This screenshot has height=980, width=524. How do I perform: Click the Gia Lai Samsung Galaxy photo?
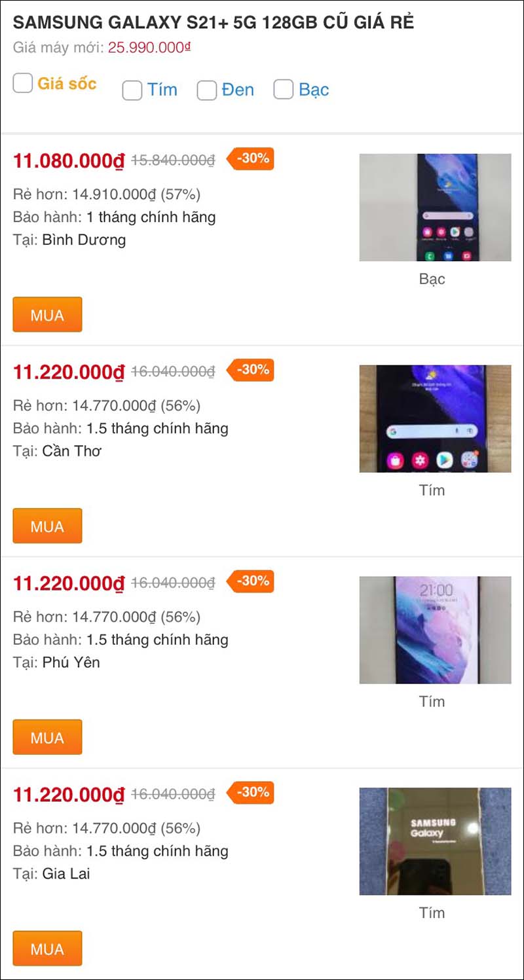pyautogui.click(x=435, y=841)
